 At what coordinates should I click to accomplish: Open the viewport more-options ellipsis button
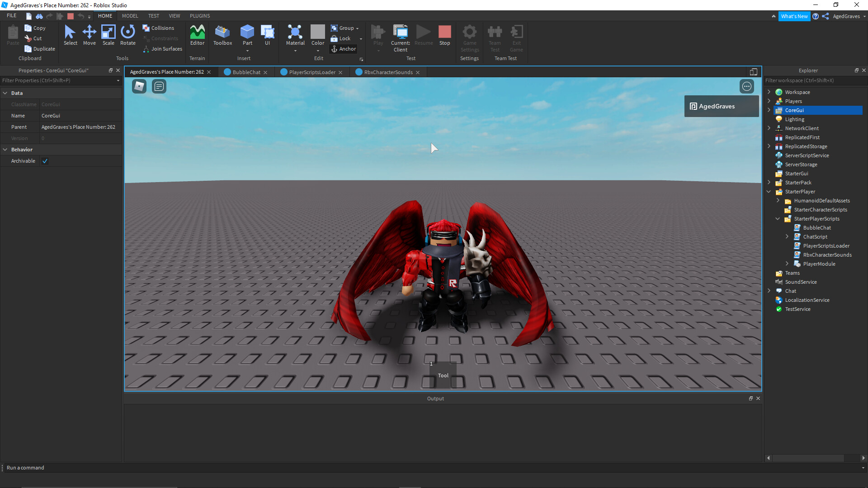click(x=747, y=86)
